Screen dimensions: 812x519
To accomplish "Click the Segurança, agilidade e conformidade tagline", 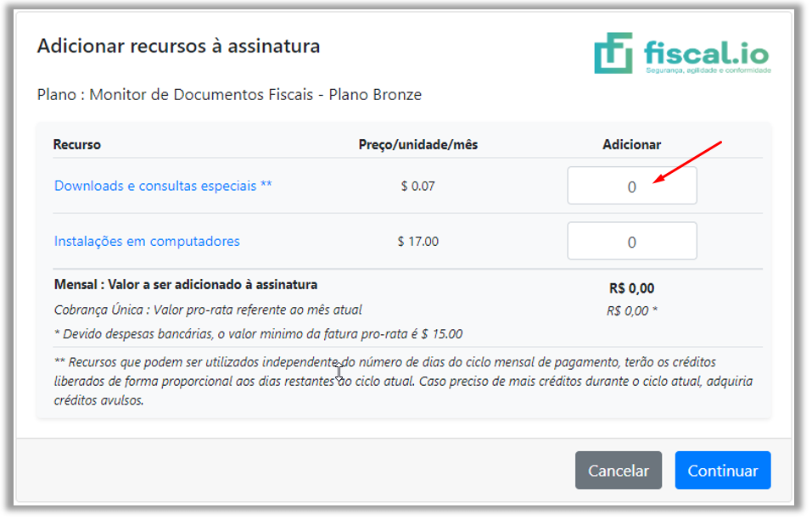I will point(708,71).
